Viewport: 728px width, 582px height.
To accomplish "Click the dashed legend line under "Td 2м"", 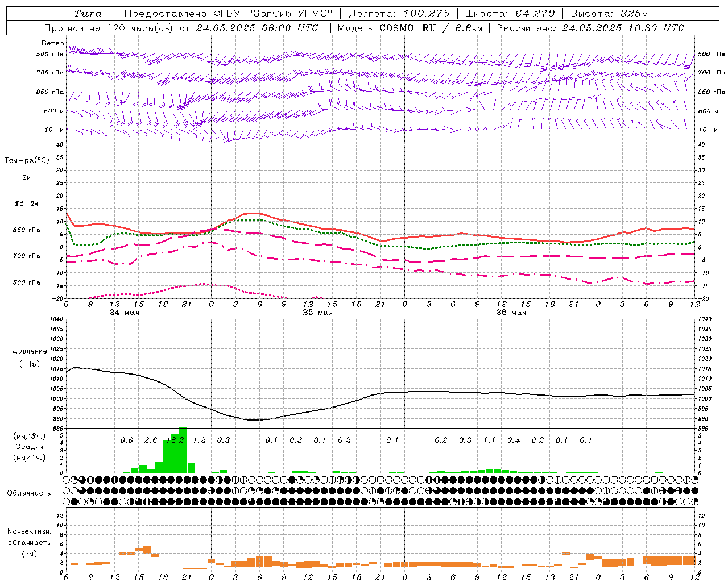I will tap(26, 210).
